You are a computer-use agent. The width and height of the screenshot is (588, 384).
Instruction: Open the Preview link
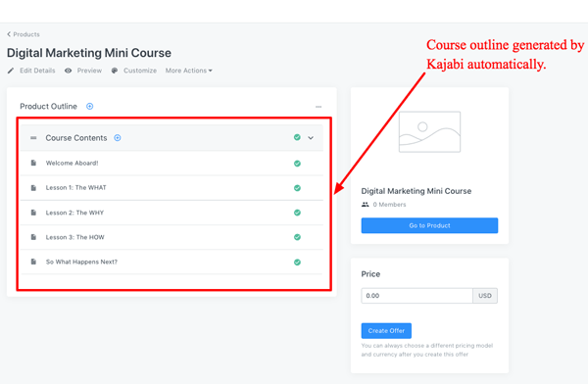89,71
